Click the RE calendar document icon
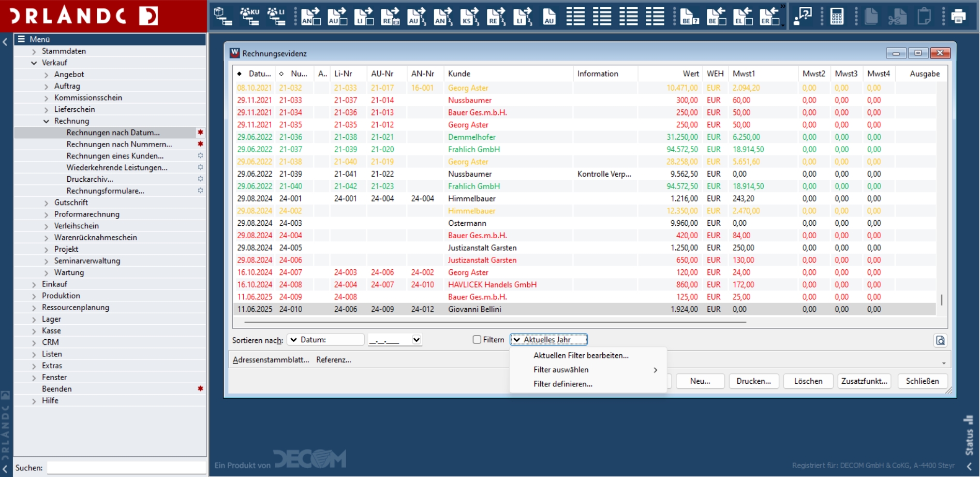Image resolution: width=980 pixels, height=477 pixels. [x=390, y=16]
